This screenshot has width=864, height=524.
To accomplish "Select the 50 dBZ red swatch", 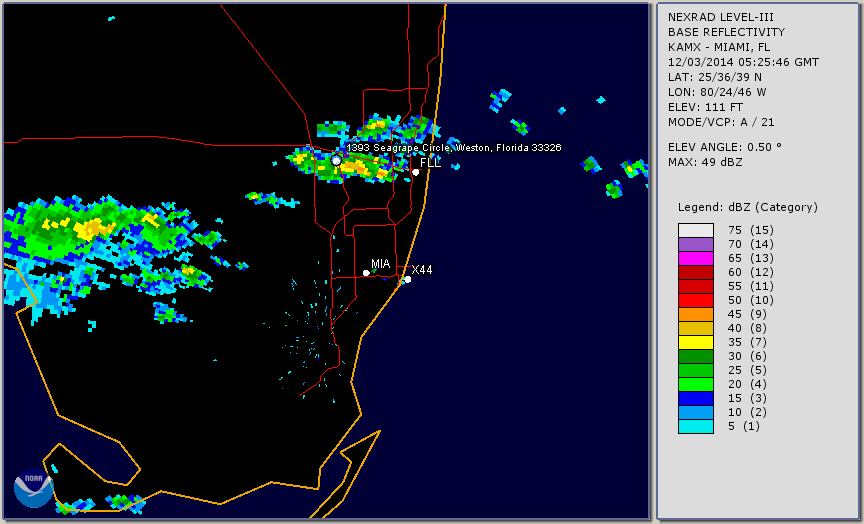I will (696, 300).
